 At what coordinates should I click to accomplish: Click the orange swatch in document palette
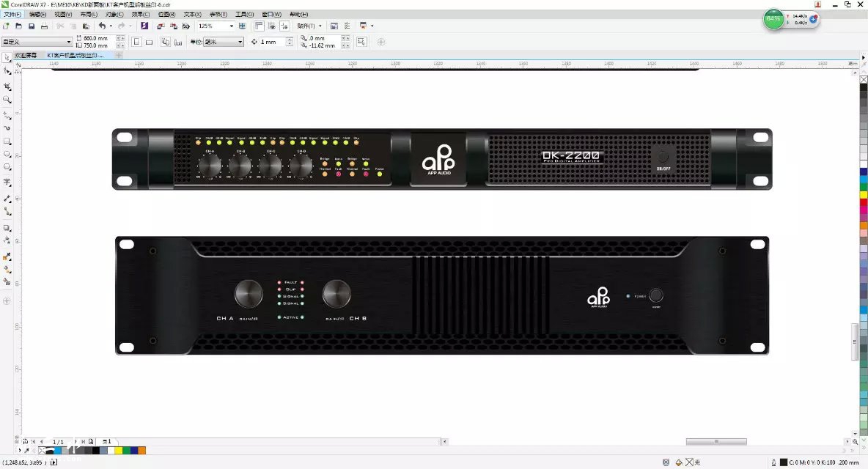click(141, 451)
